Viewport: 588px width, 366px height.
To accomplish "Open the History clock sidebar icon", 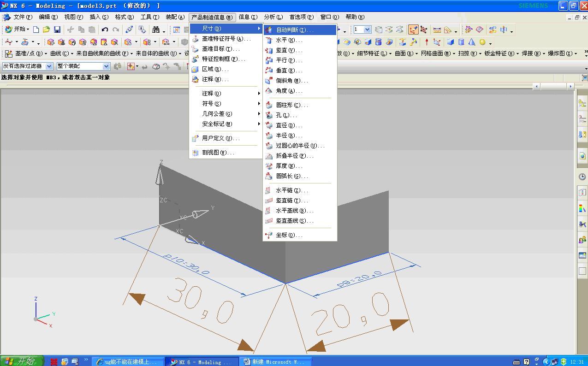I will click(x=582, y=177).
